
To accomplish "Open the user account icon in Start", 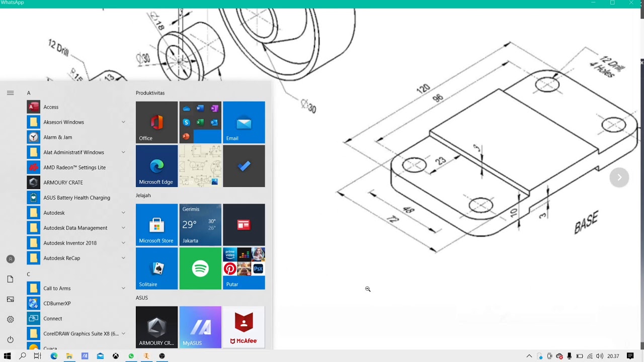I will point(10,259).
